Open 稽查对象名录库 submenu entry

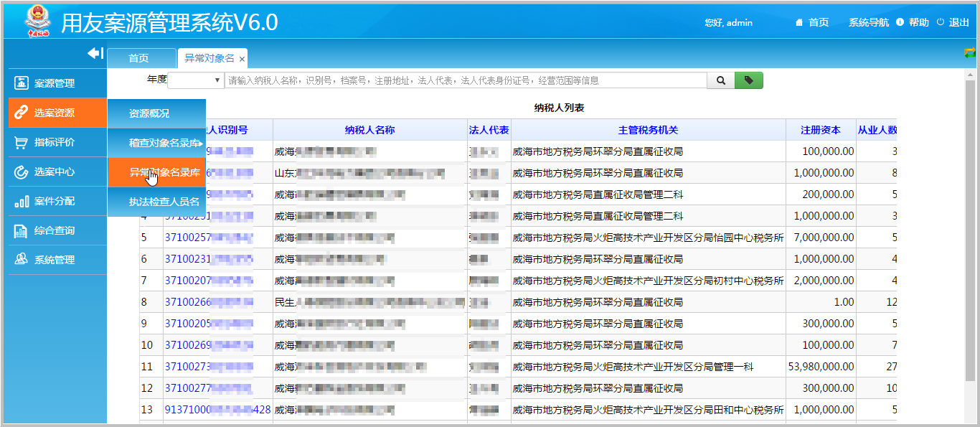point(156,143)
